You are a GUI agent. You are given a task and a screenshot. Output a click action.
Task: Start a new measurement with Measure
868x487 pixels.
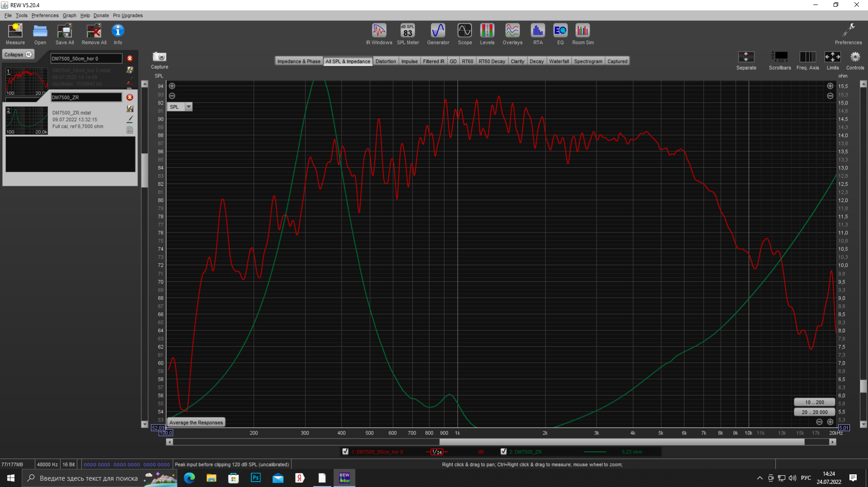15,34
